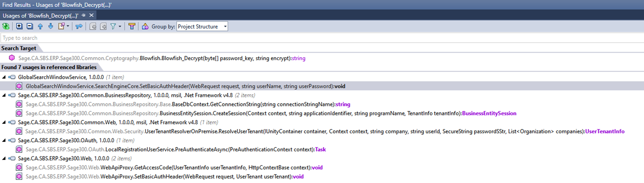Expand all results with plus icon
644x183 pixels.
tap(19, 26)
